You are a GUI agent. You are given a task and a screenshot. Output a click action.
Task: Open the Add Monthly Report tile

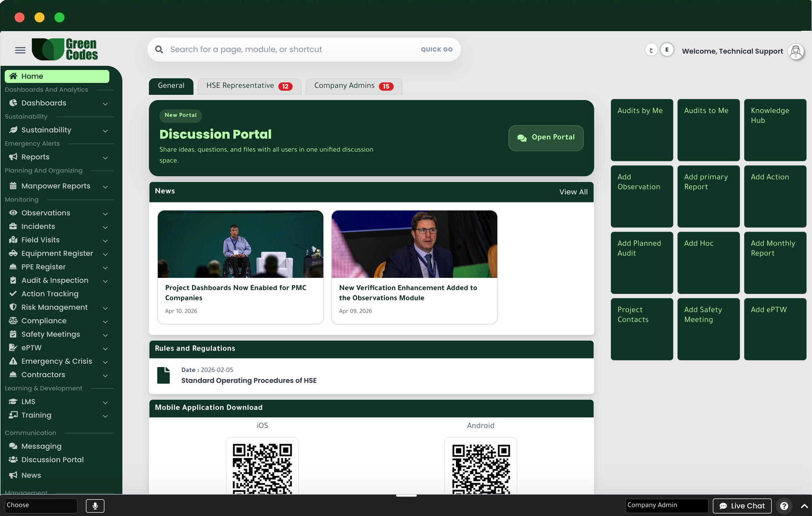pyautogui.click(x=775, y=263)
